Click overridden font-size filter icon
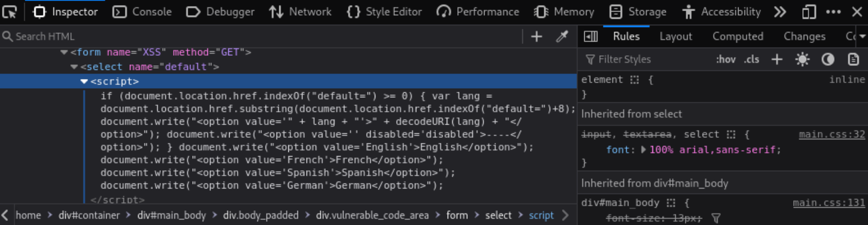Viewport: 868px width, 225px height. (x=716, y=218)
